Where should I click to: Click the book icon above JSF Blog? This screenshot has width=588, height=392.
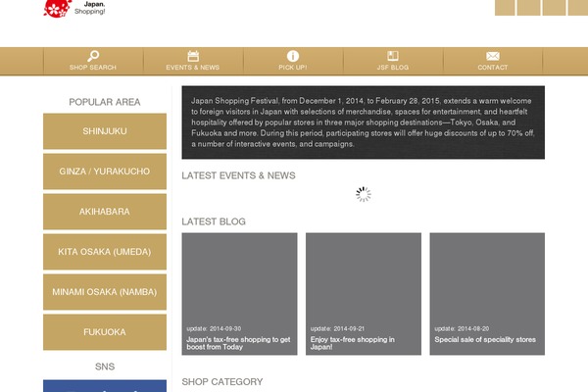[x=393, y=56]
